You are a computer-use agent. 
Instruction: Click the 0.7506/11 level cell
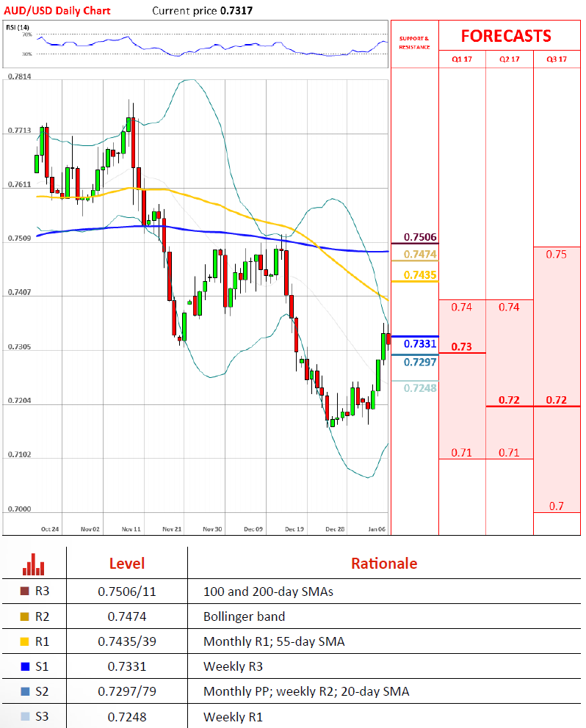pos(127,591)
